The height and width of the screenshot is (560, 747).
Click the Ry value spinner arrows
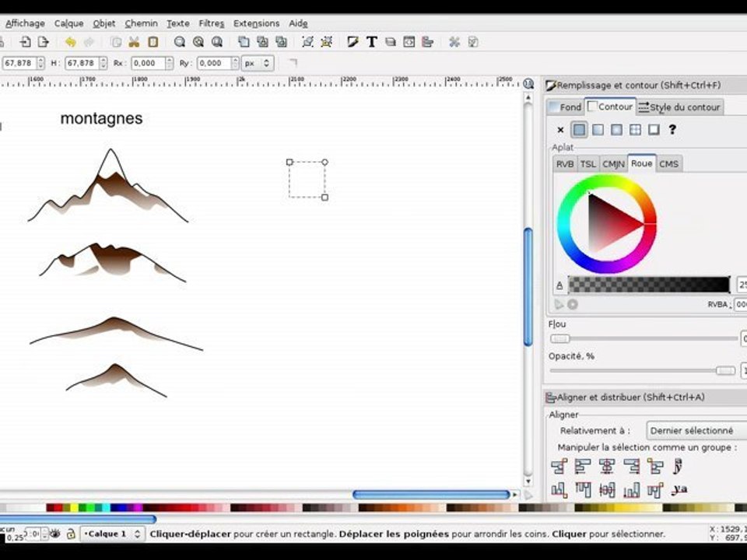click(x=235, y=63)
